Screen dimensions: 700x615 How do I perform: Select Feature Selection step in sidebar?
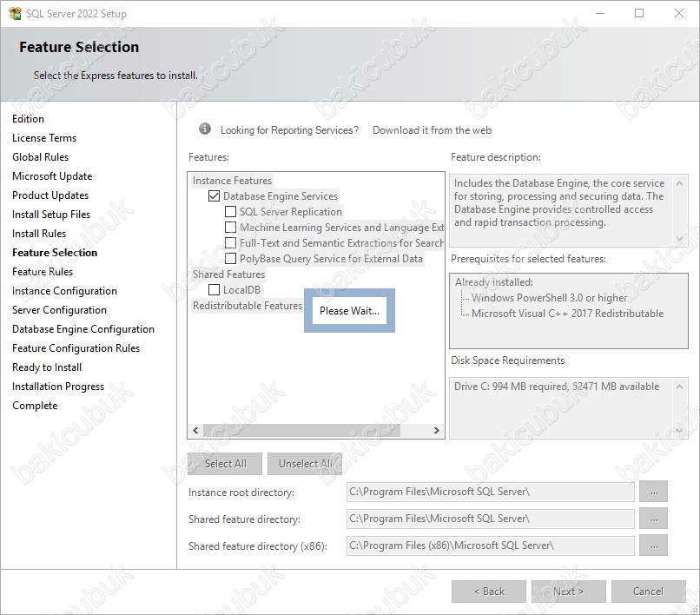pos(55,253)
